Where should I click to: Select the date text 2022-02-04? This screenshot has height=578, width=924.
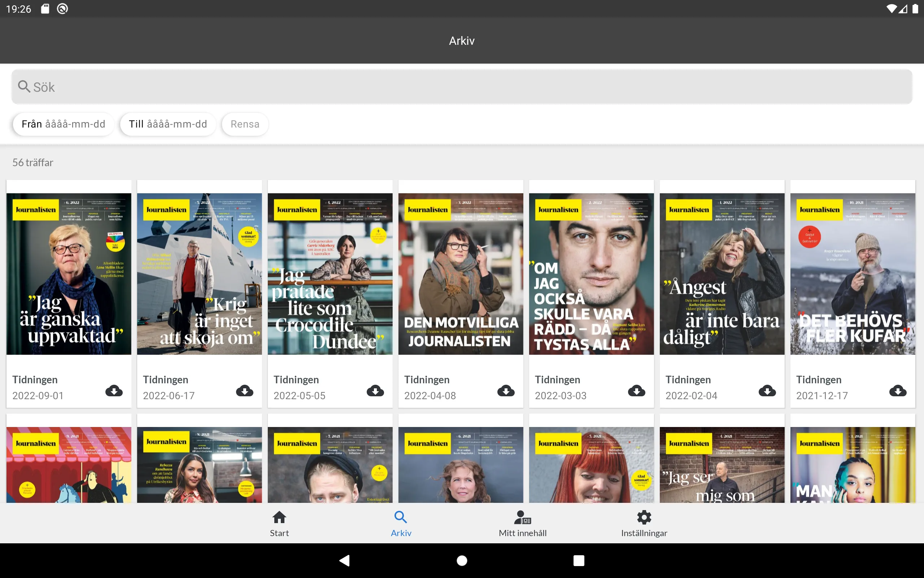pos(691,396)
